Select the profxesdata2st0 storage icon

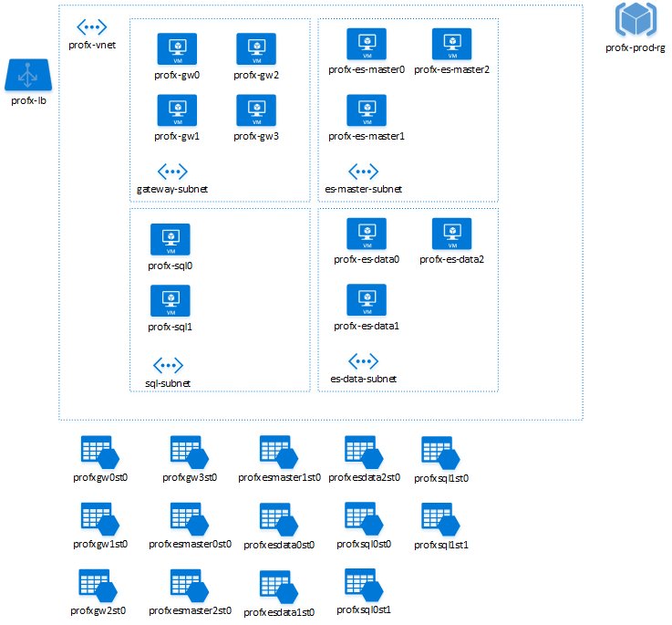pyautogui.click(x=364, y=453)
